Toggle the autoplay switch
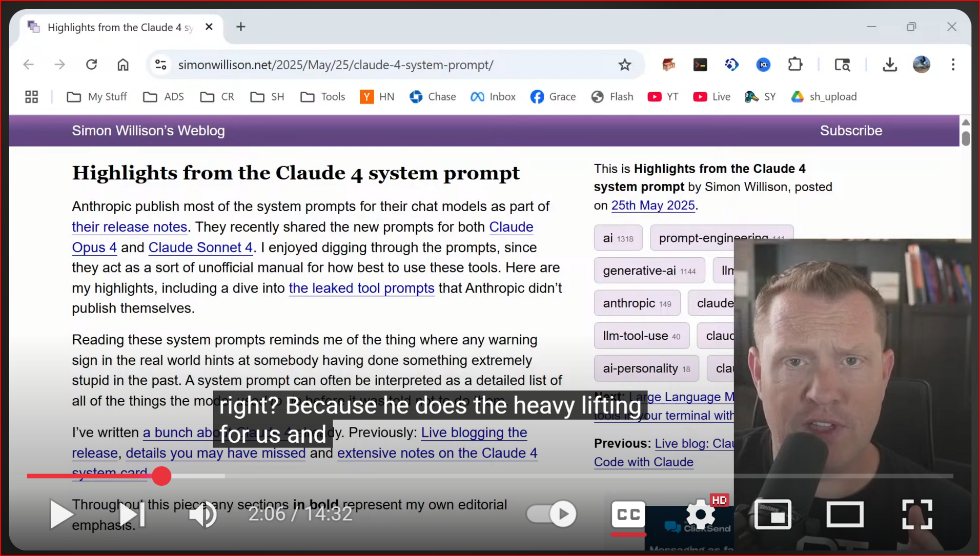 pos(552,513)
